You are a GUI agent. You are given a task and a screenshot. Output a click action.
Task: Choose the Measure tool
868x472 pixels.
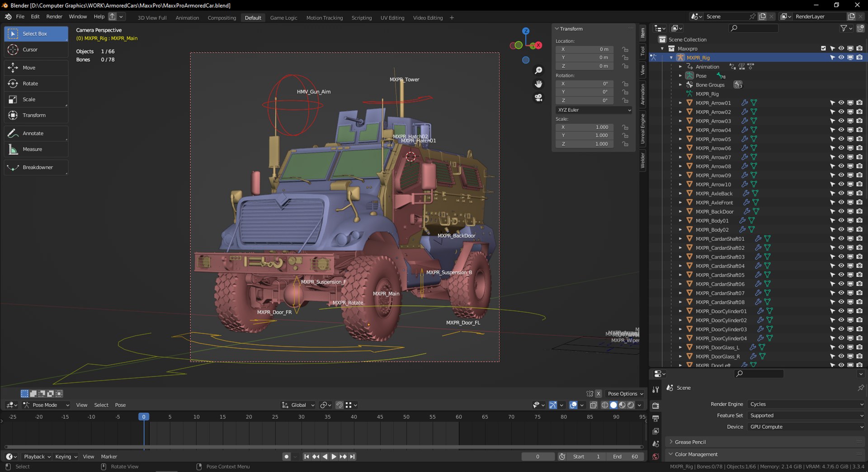pos(36,149)
